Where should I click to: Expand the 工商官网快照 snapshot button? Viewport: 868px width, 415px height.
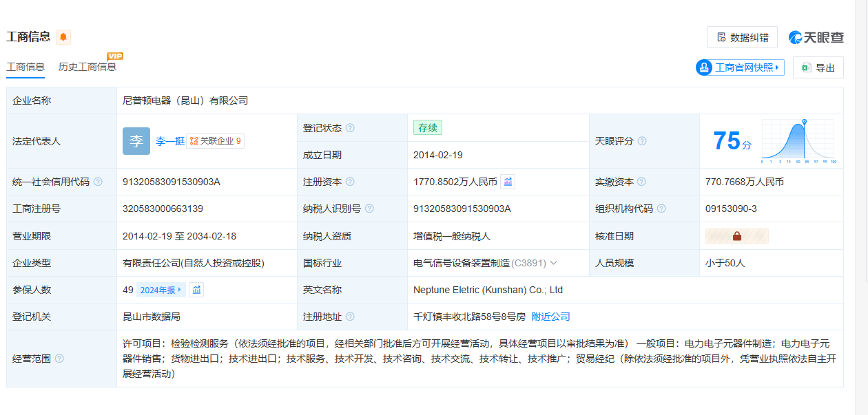coord(740,67)
